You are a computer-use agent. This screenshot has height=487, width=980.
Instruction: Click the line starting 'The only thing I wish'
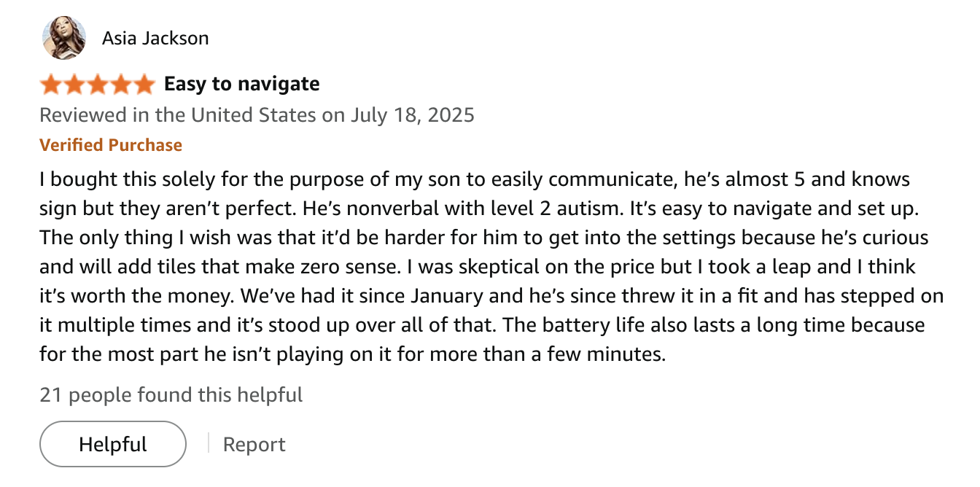point(484,238)
